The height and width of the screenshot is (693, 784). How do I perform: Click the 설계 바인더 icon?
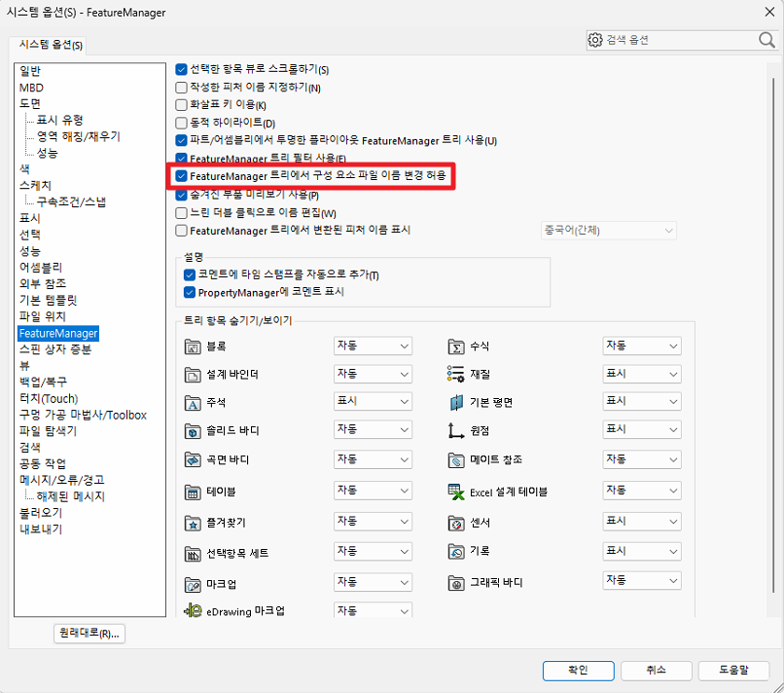193,375
